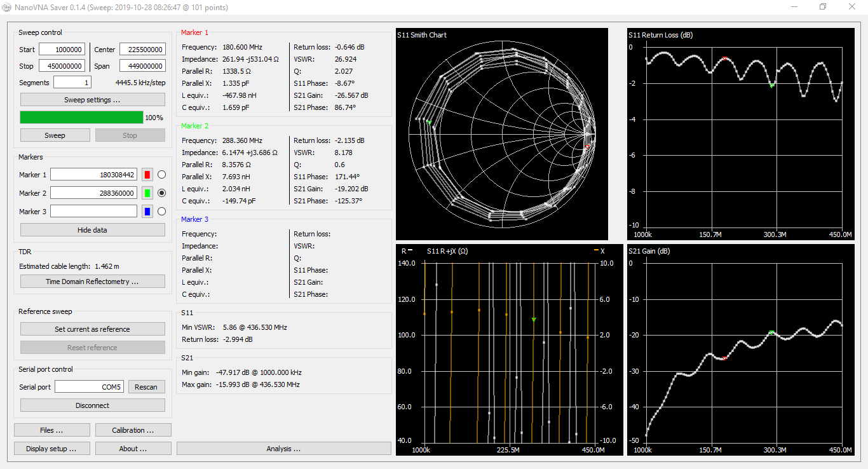Screen dimensions: 868x469
Task: Click the sweep Start frequency field
Action: tap(61, 50)
